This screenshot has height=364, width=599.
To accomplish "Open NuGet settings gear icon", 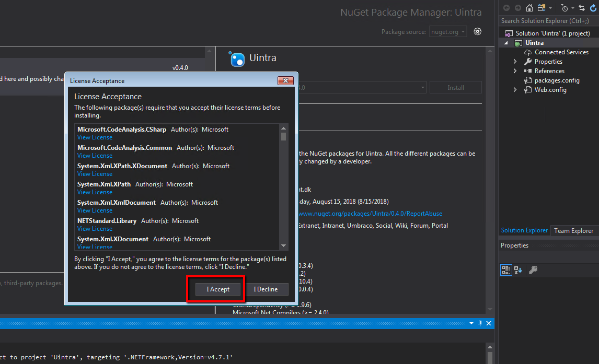I will pyautogui.click(x=478, y=32).
